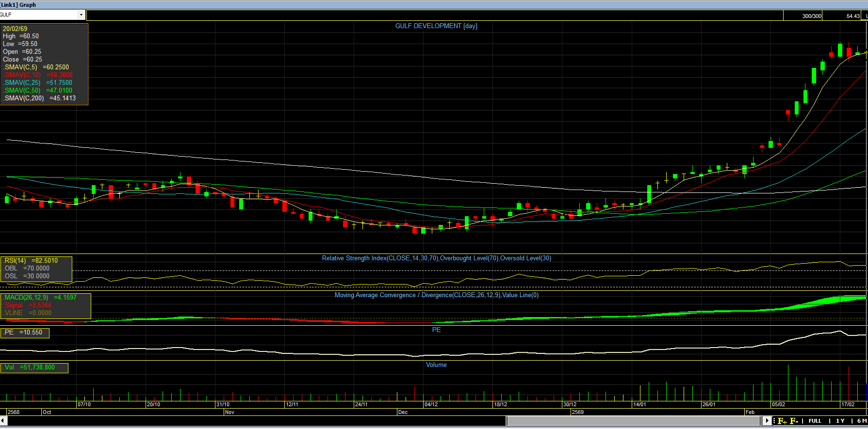Click the .OBL =70.0000 label
The image size is (868, 429).
[26, 269]
